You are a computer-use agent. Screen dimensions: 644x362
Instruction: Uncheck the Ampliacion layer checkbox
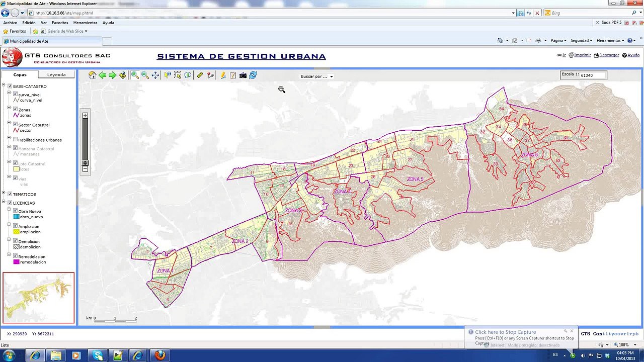point(16,226)
